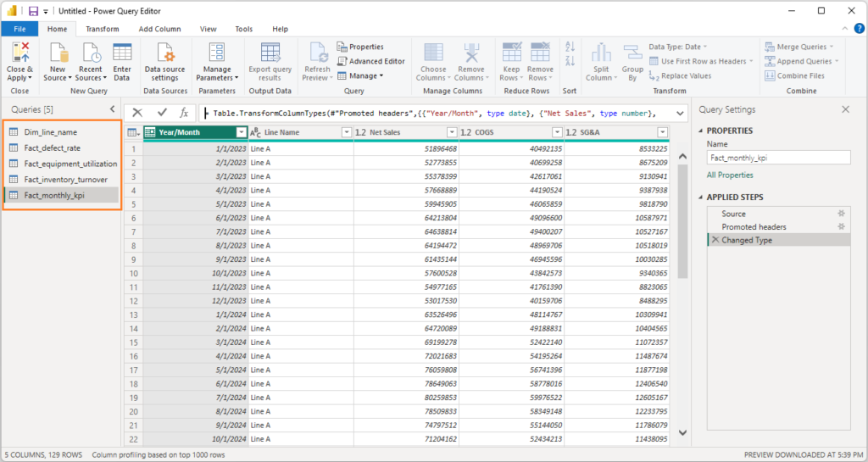Collapse the PROPERTIES section
868x462 pixels.
(701, 131)
